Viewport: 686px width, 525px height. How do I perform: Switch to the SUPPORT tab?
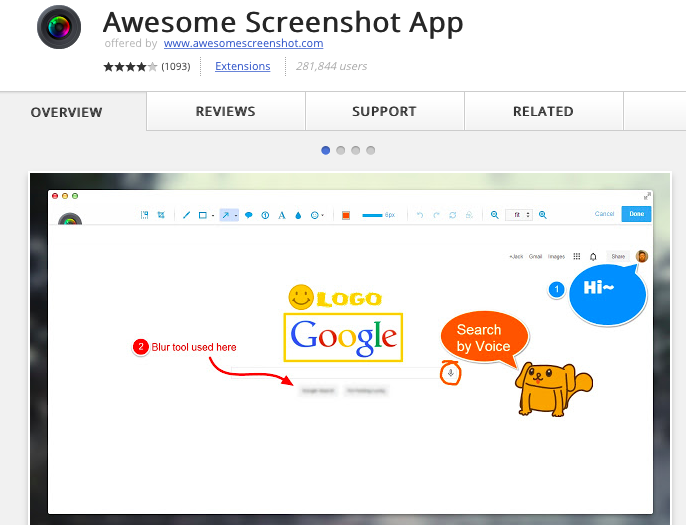(x=384, y=112)
